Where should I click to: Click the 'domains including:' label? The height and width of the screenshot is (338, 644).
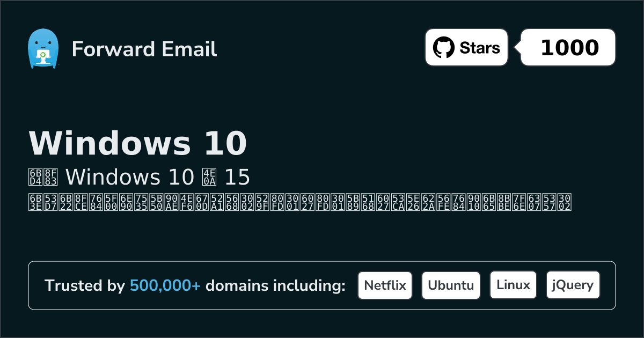275,286
